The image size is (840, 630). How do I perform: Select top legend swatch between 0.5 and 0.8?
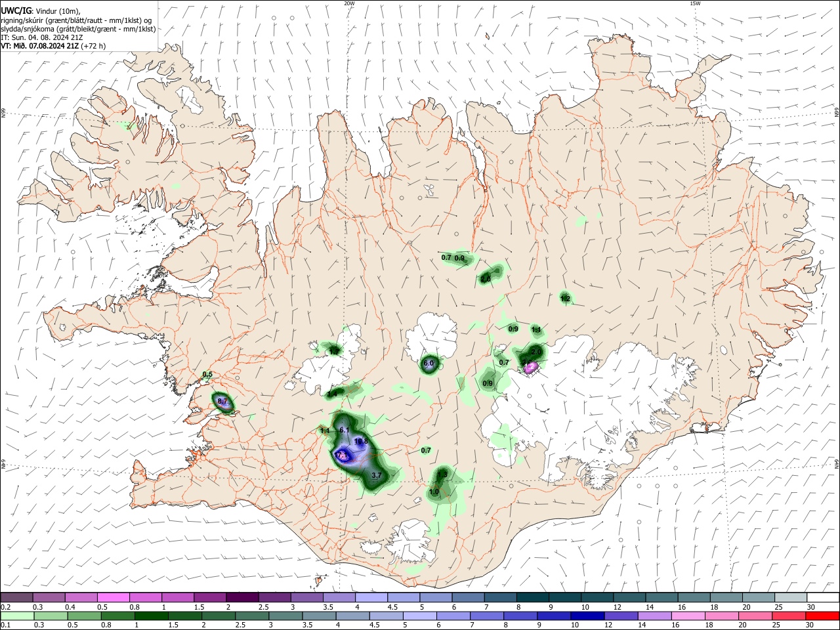click(x=114, y=597)
